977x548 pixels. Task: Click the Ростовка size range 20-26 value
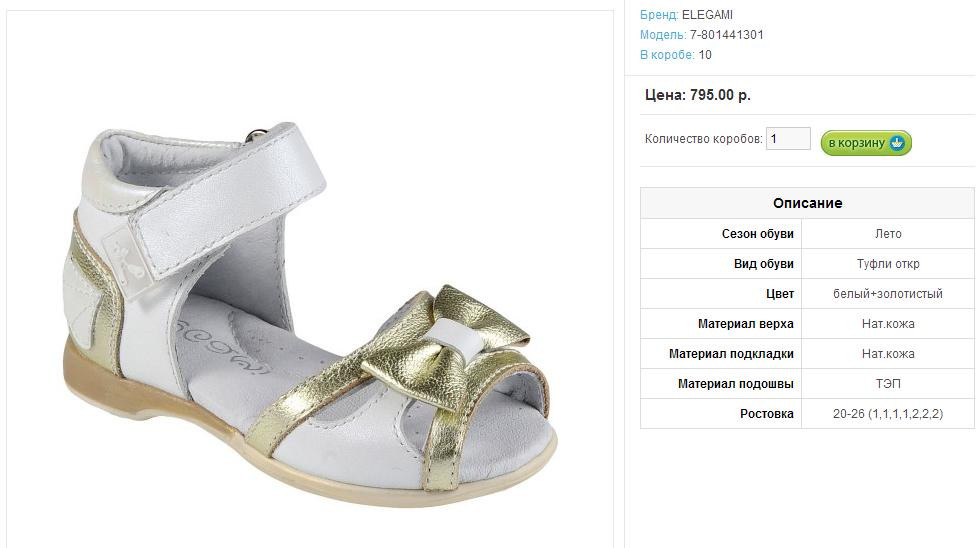[x=888, y=413]
